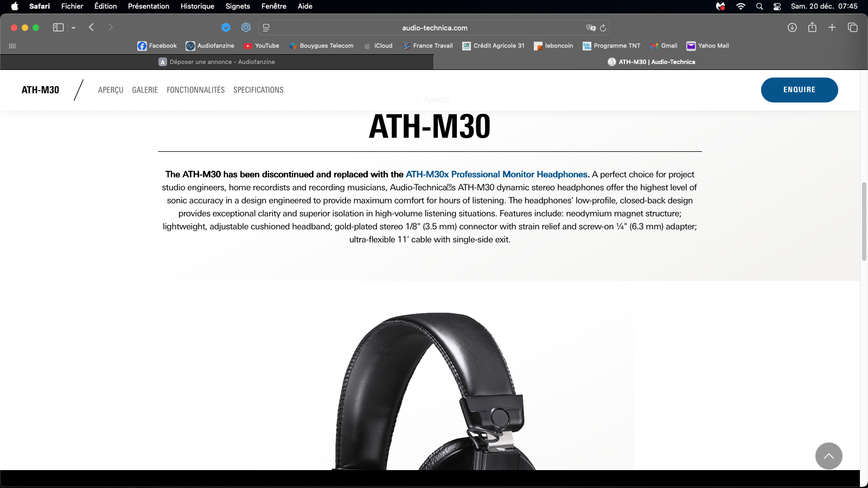
Task: Open the Safari menu
Action: coord(40,6)
